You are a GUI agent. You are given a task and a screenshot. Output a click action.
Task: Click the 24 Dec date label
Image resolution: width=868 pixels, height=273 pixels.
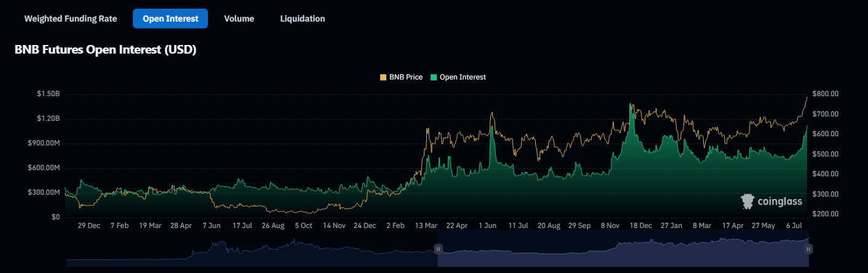[x=365, y=226]
